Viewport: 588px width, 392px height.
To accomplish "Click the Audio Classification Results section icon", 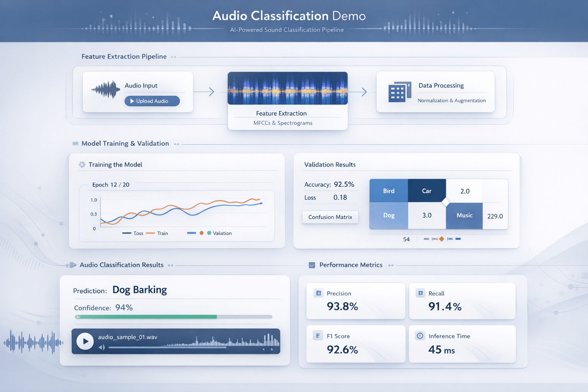I will coord(72,264).
